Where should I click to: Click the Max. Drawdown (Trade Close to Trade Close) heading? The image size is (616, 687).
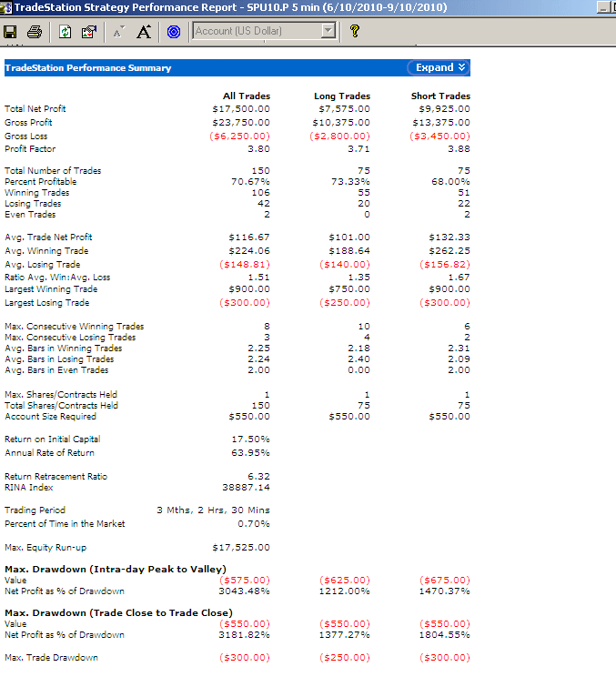tap(118, 613)
